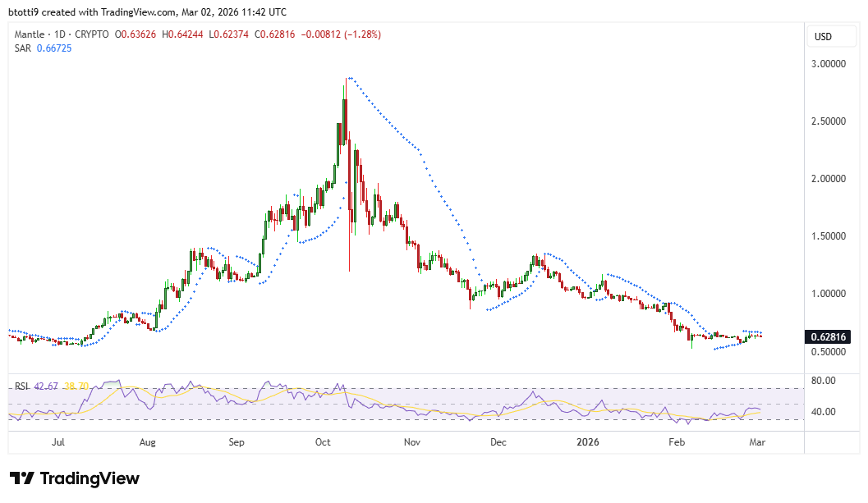This screenshot has height=503, width=868.
Task: Click the TradingView logo
Action: coord(74,478)
